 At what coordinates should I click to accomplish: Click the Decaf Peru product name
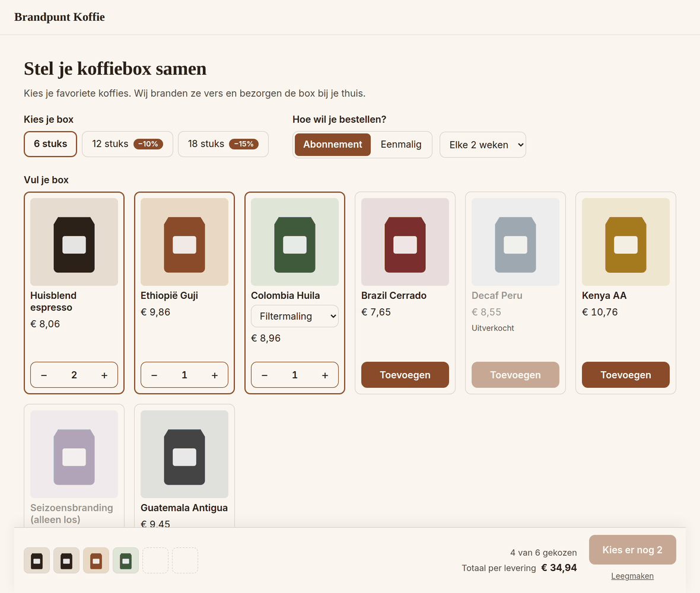click(497, 295)
